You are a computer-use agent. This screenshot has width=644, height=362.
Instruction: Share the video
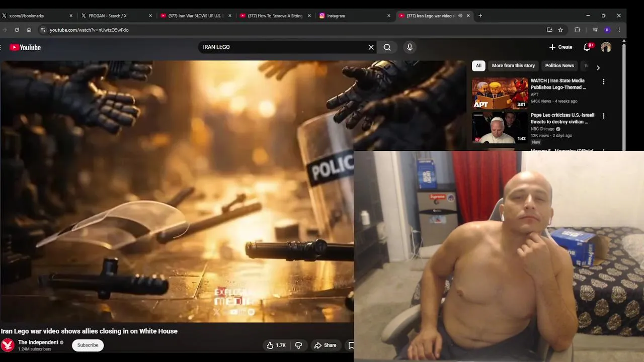click(x=325, y=345)
